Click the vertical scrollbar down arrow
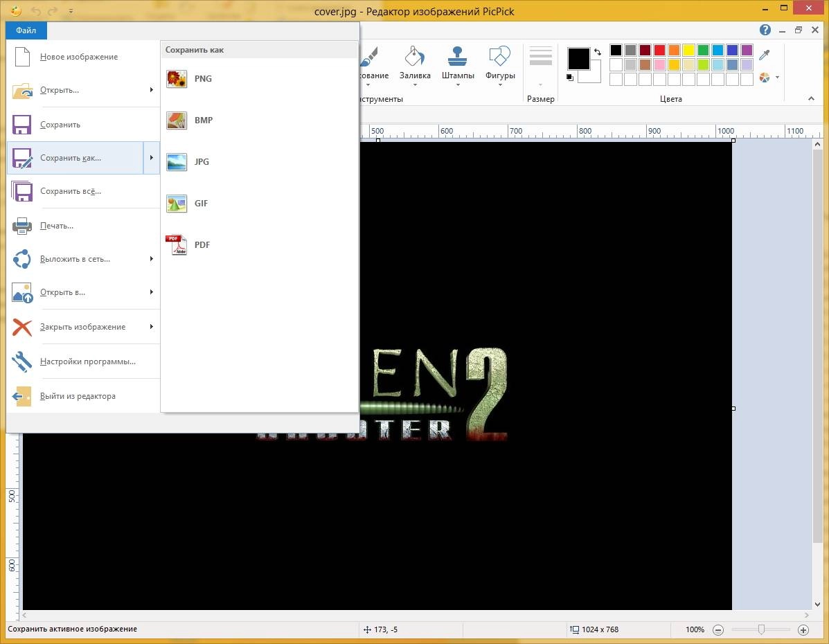Image resolution: width=829 pixels, height=644 pixels. click(x=817, y=605)
